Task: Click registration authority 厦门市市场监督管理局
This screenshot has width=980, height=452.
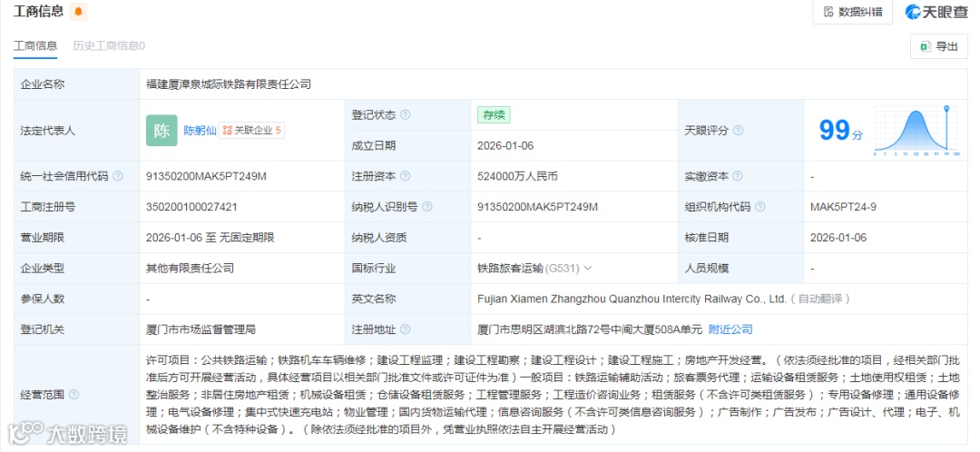Action: (201, 329)
